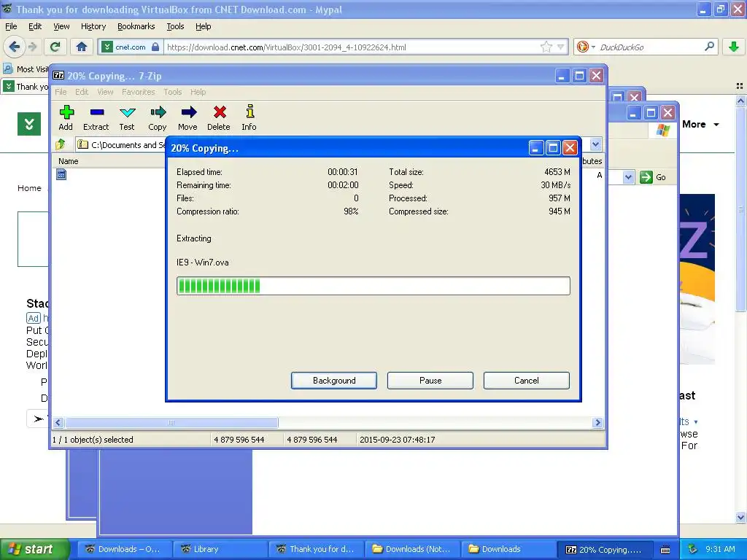The image size is (747, 560).
Task: Expand the URL bar history dropdown
Action: [561, 47]
